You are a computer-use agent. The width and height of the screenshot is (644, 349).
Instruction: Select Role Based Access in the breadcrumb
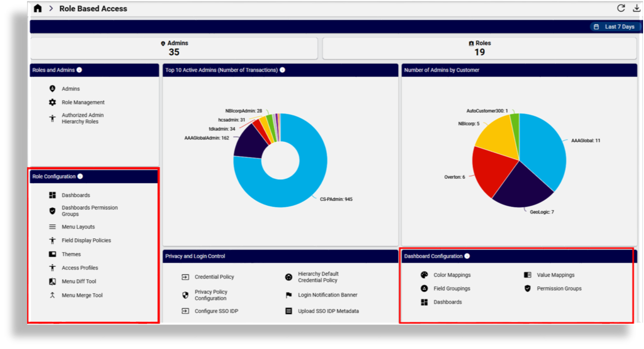(93, 8)
